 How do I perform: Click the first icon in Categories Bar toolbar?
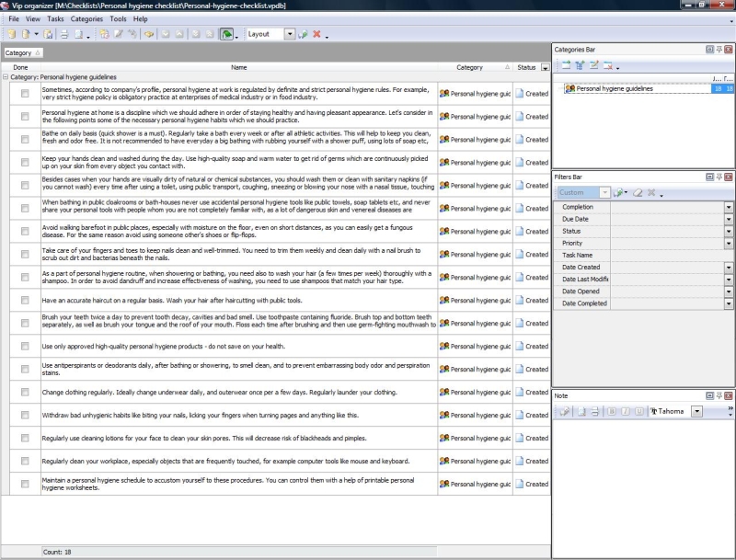pos(566,65)
